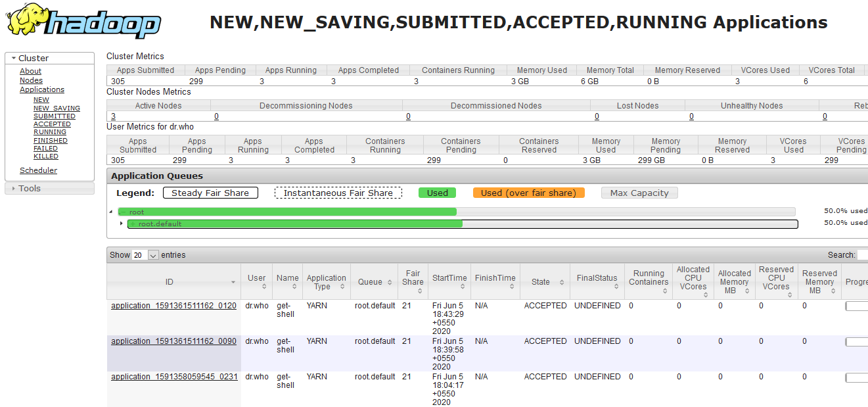This screenshot has height=407, width=868.
Task: Sort table by Queue column
Action: point(374,282)
